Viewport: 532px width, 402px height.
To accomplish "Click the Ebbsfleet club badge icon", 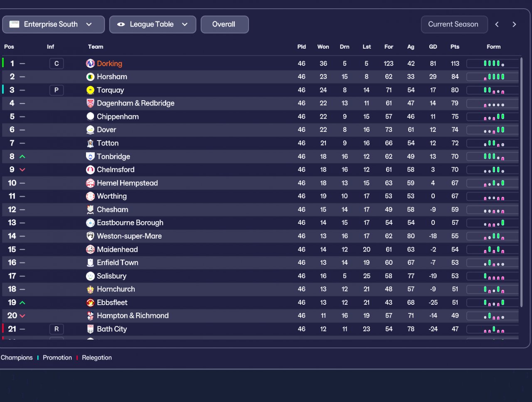I will tap(90, 303).
